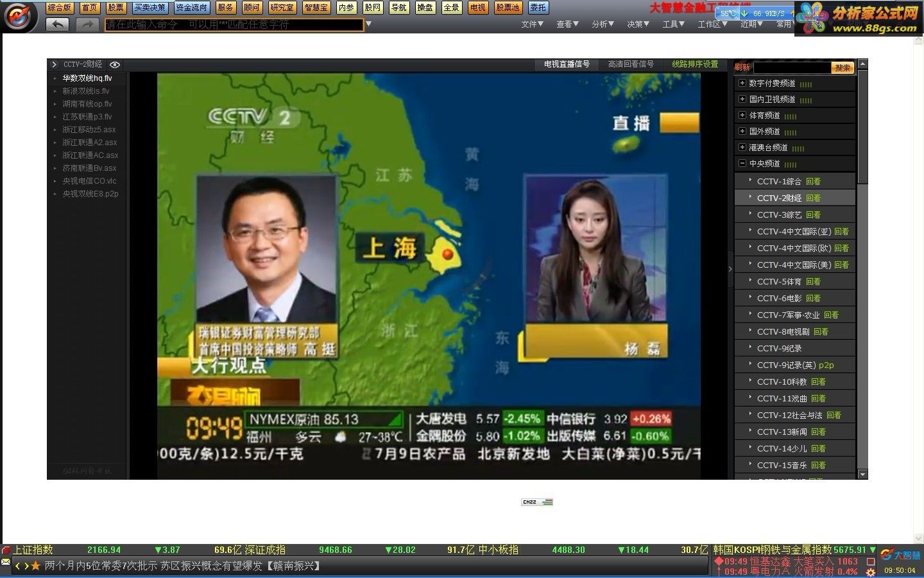Viewport: 924px width, 578px height.
Task: Collapse 中央频道 category
Action: pyautogui.click(x=742, y=163)
